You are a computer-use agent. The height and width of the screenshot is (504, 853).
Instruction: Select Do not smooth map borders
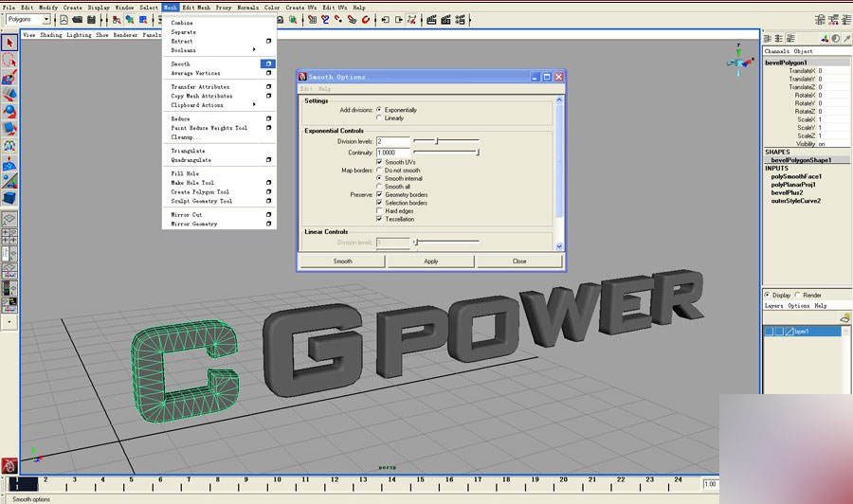(x=379, y=171)
